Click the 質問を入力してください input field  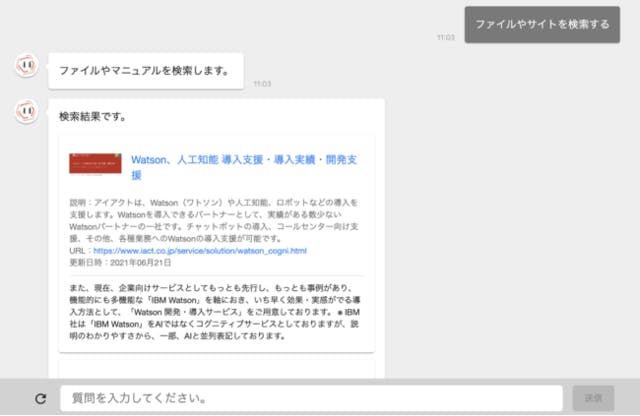tap(311, 398)
